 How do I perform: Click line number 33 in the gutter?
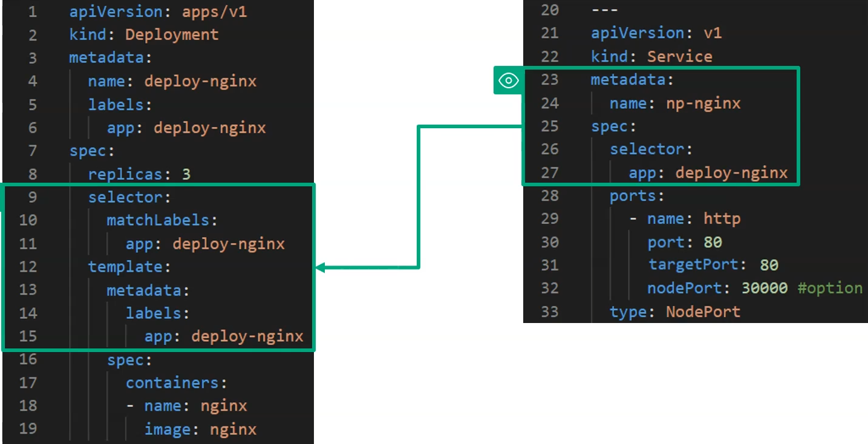point(549,312)
